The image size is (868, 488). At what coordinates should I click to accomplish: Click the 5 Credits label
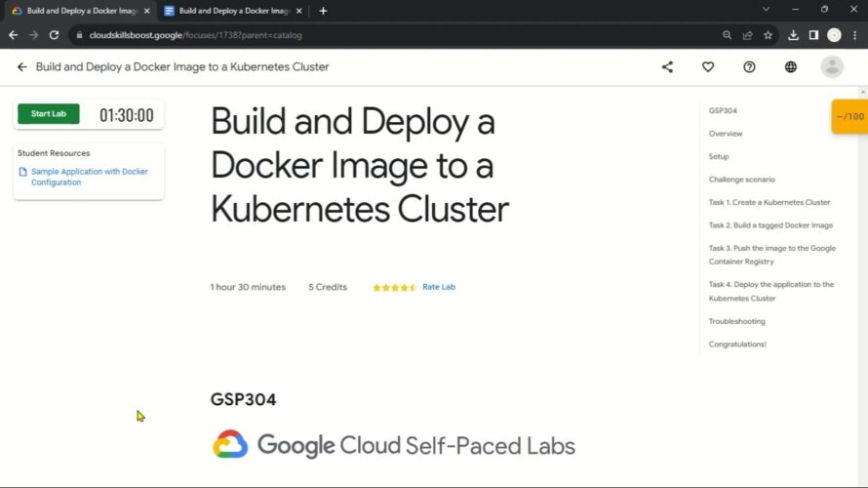(x=328, y=287)
